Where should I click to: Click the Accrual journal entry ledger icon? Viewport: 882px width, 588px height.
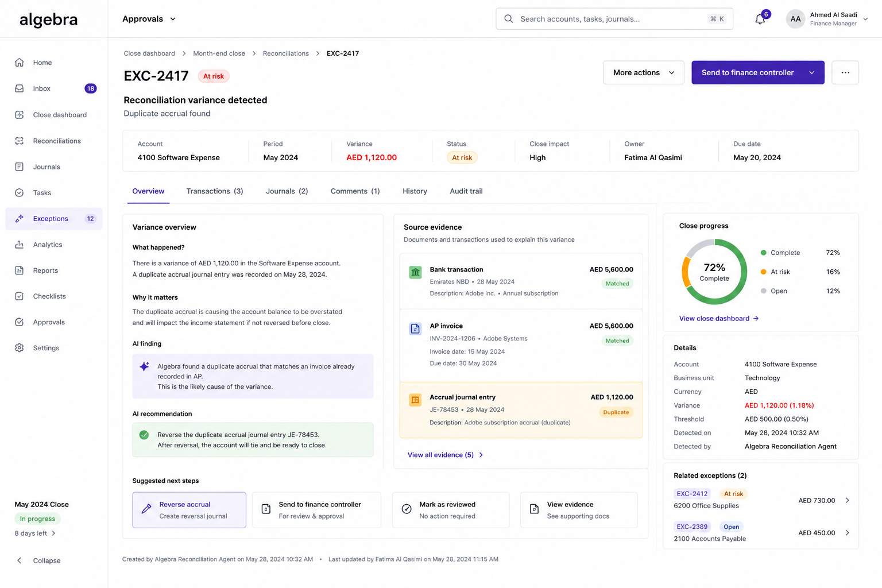[415, 400]
